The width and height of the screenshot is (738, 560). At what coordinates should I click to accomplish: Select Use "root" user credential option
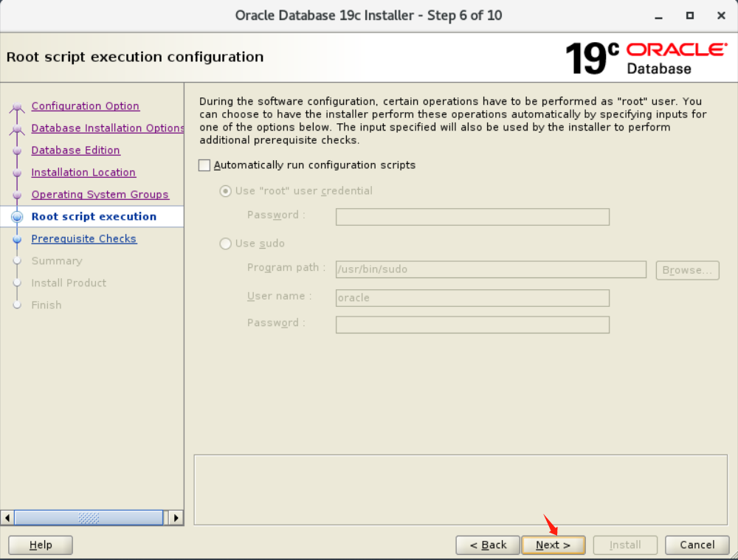225,191
